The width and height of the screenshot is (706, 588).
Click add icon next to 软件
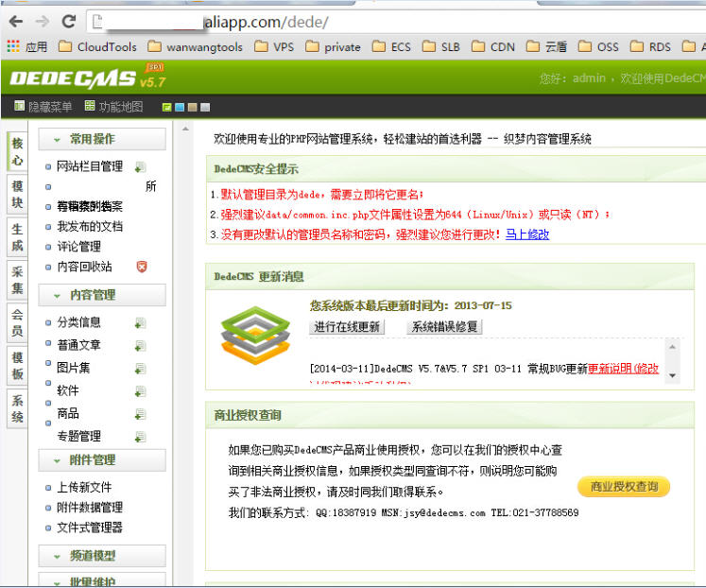(141, 391)
